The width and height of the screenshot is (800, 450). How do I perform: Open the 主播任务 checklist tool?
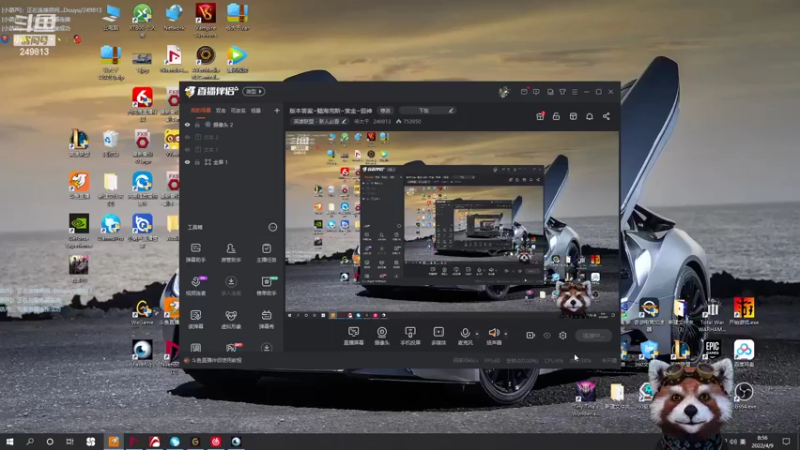click(266, 252)
